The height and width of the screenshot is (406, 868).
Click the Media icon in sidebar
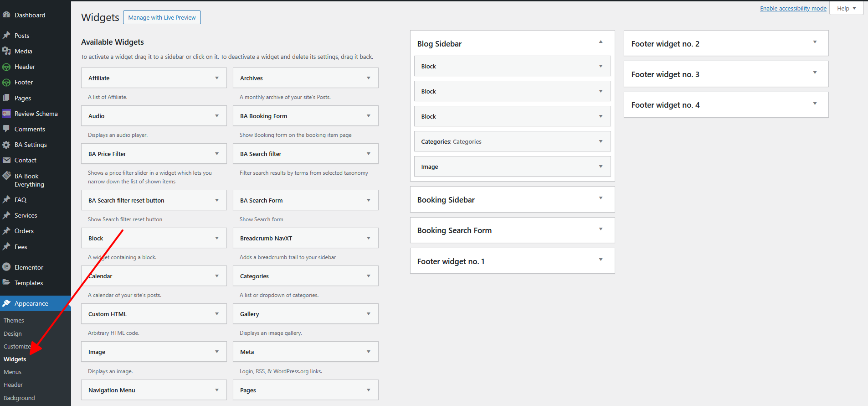6,51
